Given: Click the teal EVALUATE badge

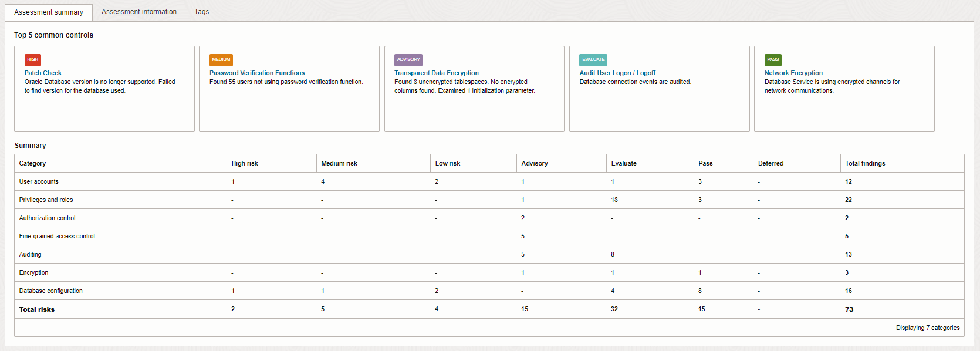Looking at the screenshot, I should point(593,60).
